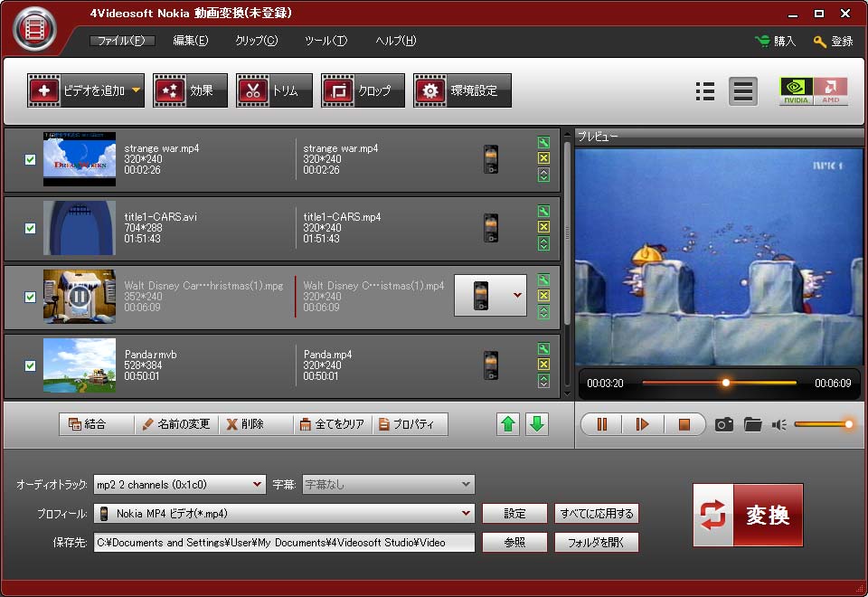
Task: Switch to detailed list view icon
Action: tap(705, 91)
